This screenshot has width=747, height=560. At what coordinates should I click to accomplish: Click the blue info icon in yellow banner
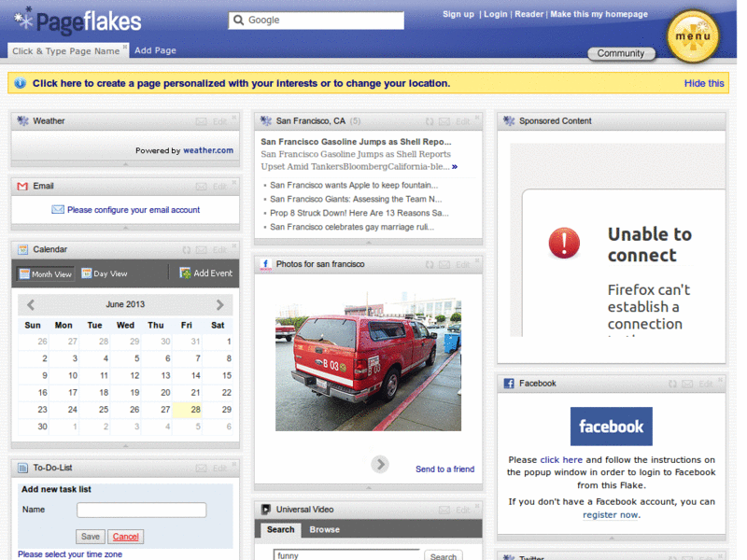(x=20, y=83)
